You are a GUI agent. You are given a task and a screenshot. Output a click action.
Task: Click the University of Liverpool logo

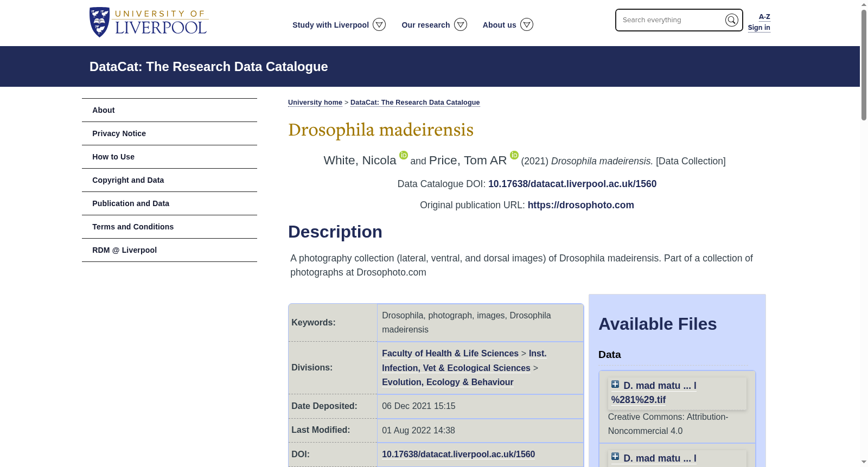149,22
